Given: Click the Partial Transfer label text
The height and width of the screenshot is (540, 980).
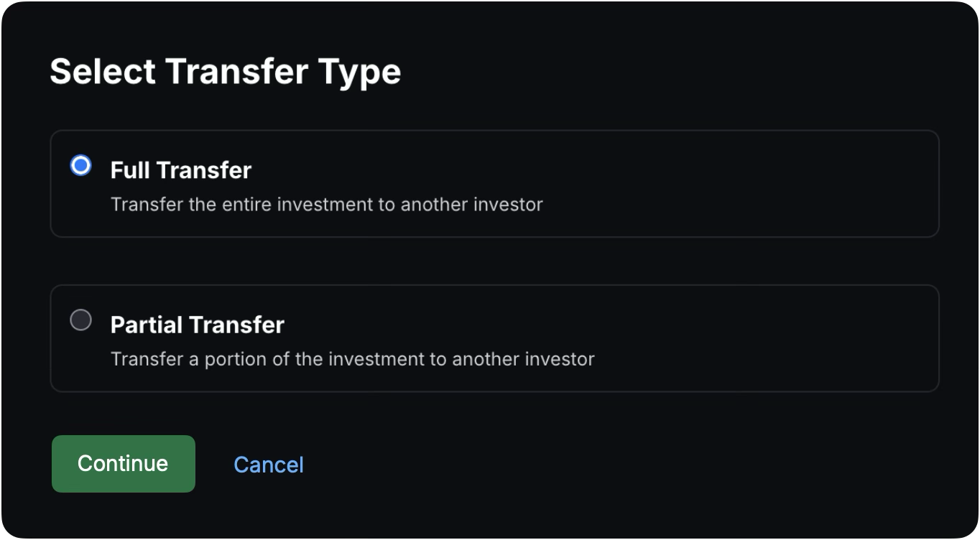Looking at the screenshot, I should (x=197, y=325).
